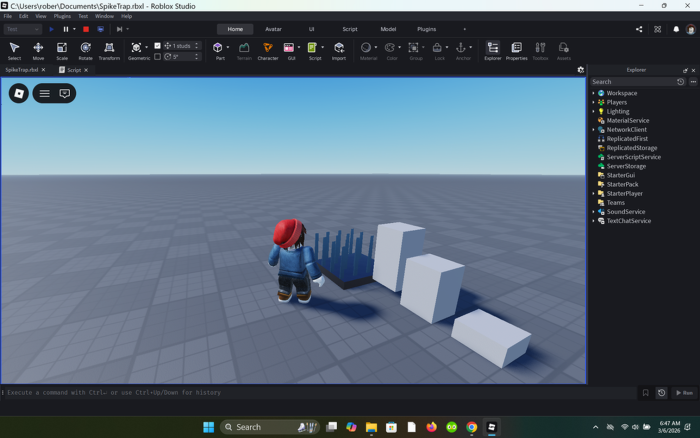Click the command bar bookmark icon

click(645, 393)
